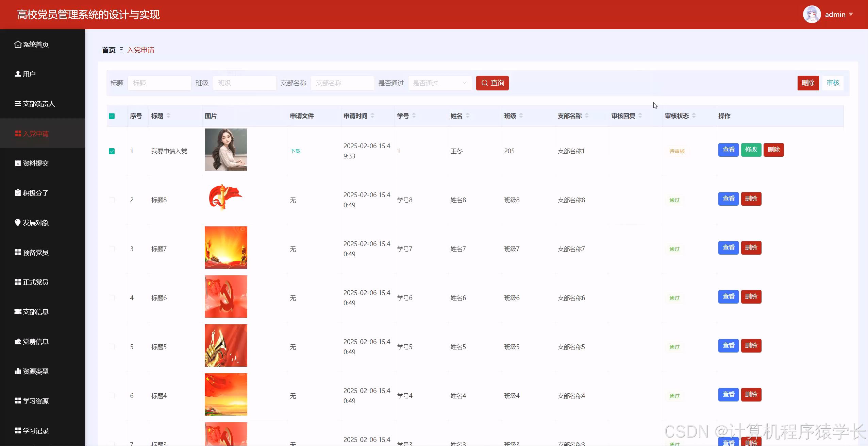This screenshot has width=868, height=446.
Task: Go to 首页 via breadcrumb
Action: pyautogui.click(x=108, y=50)
